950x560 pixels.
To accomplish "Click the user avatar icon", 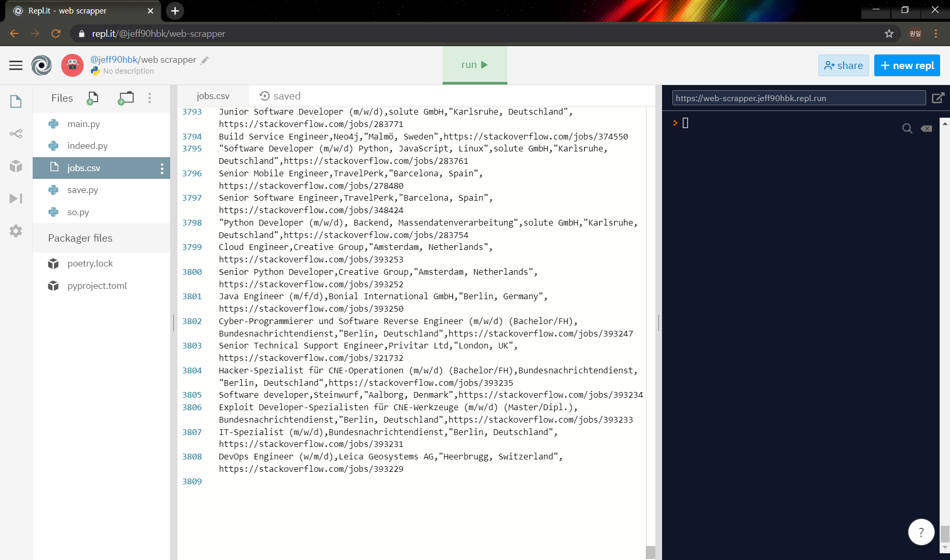I will (72, 65).
